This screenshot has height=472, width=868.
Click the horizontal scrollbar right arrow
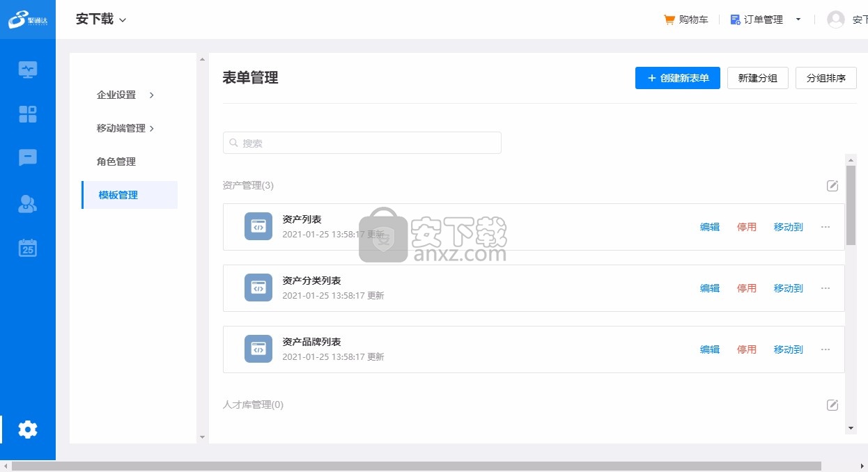(862, 466)
